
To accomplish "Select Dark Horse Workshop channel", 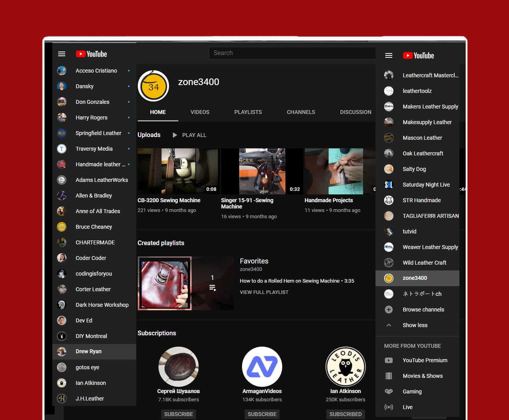I will 94,305.
